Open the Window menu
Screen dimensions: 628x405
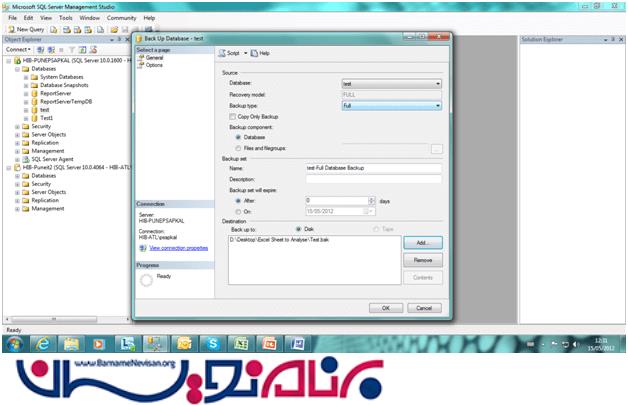point(89,18)
